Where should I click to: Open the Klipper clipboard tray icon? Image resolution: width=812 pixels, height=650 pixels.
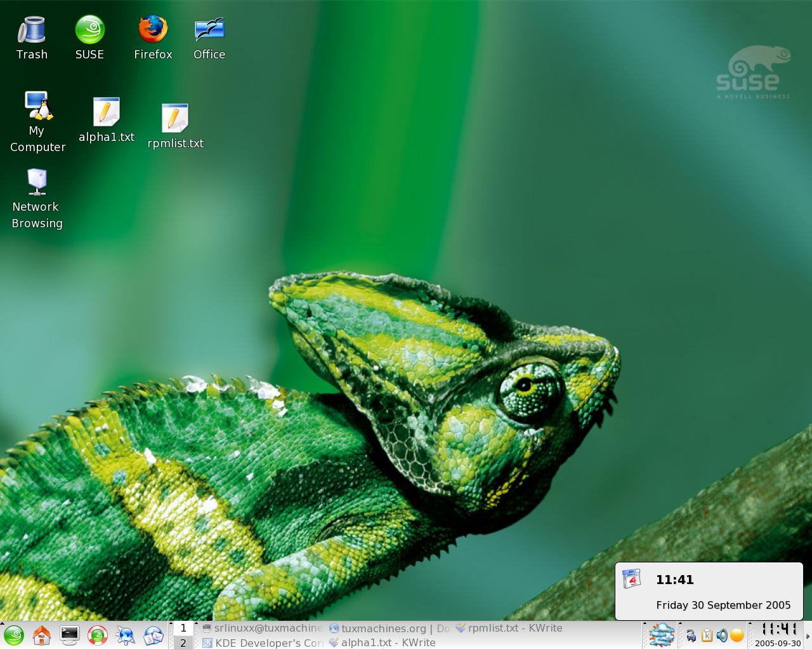coord(707,635)
